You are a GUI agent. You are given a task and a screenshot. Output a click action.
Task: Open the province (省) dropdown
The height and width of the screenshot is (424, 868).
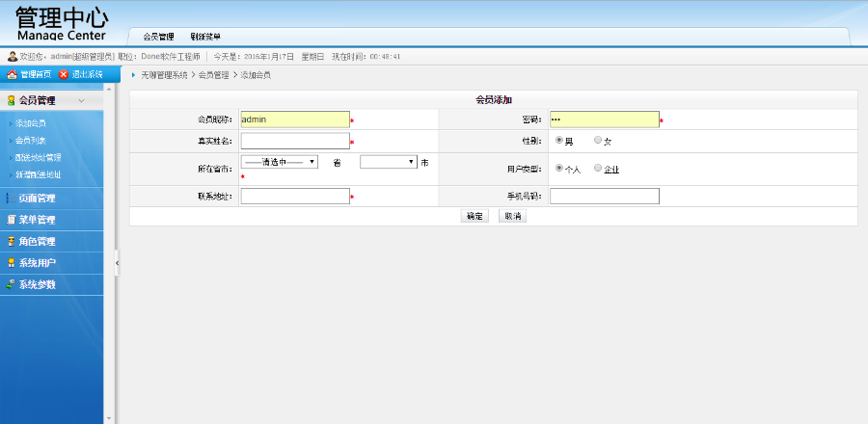pyautogui.click(x=280, y=162)
